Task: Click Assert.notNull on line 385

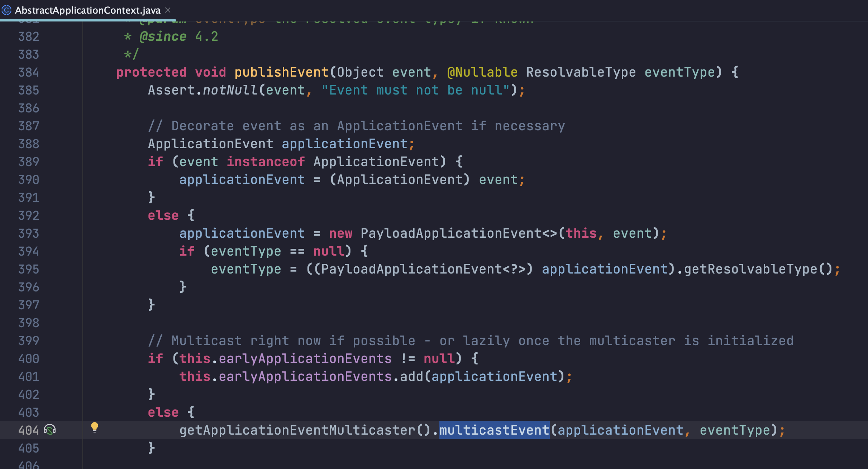Action: pos(203,90)
